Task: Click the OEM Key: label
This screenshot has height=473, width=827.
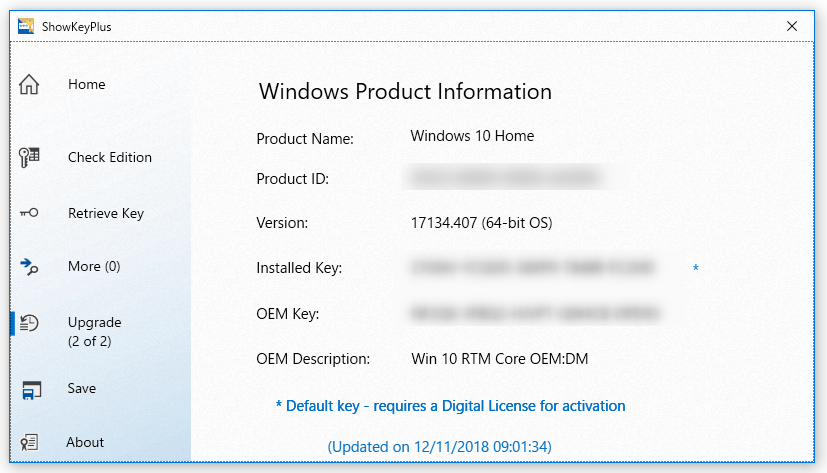Action: [287, 314]
